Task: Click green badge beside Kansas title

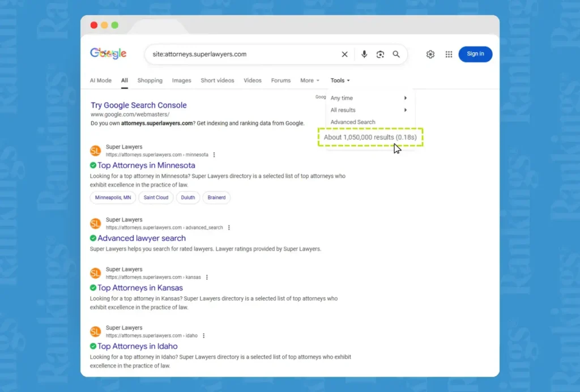Action: [93, 288]
